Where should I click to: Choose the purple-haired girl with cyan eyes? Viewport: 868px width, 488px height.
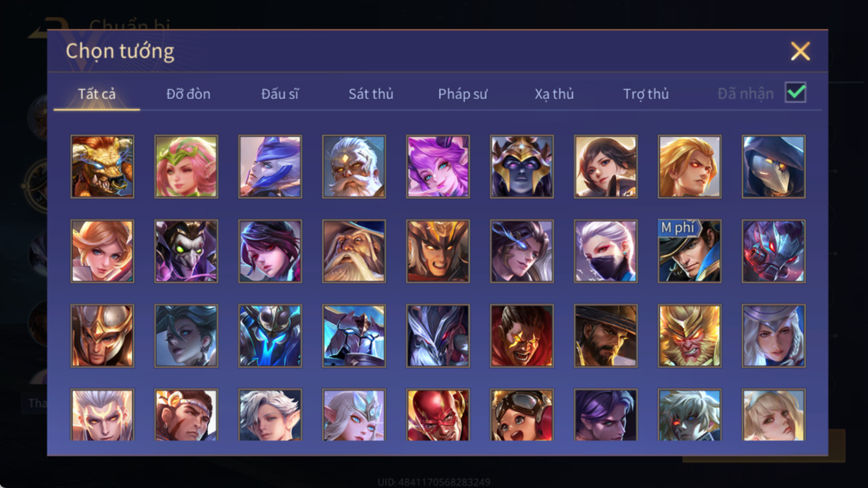[x=438, y=166]
